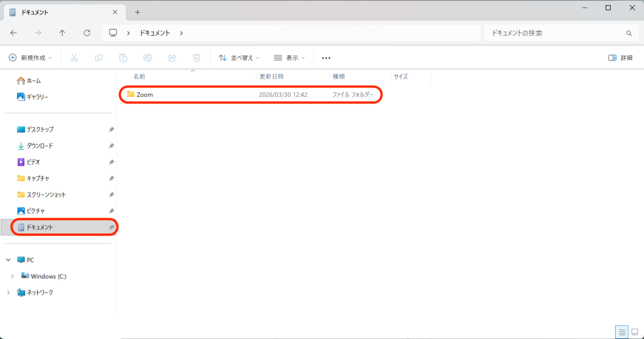644x339 pixels.
Task: Add a new tab with plus button
Action: point(137,12)
